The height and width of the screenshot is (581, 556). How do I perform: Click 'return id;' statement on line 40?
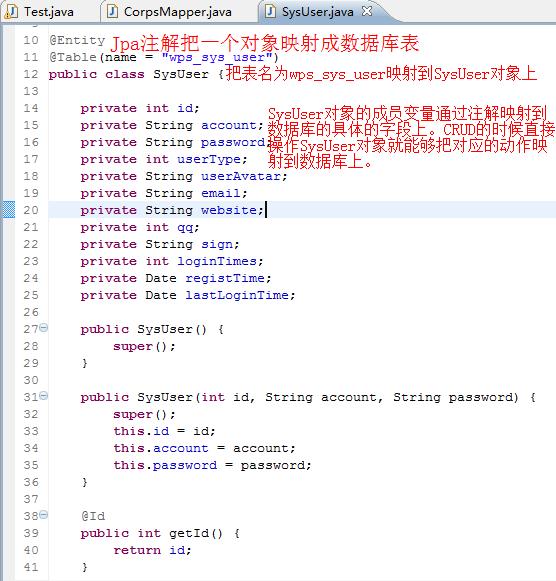(x=152, y=550)
